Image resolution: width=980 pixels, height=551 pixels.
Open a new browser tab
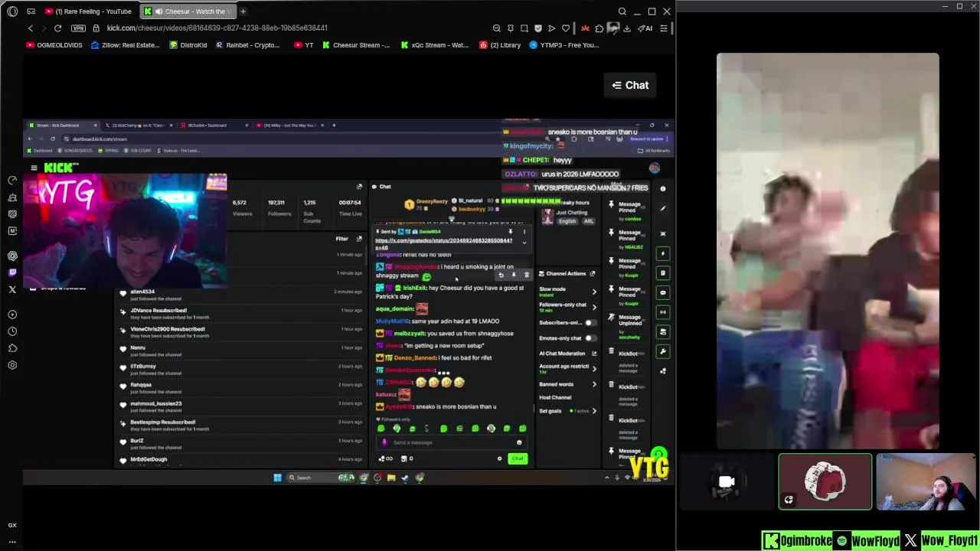click(243, 11)
